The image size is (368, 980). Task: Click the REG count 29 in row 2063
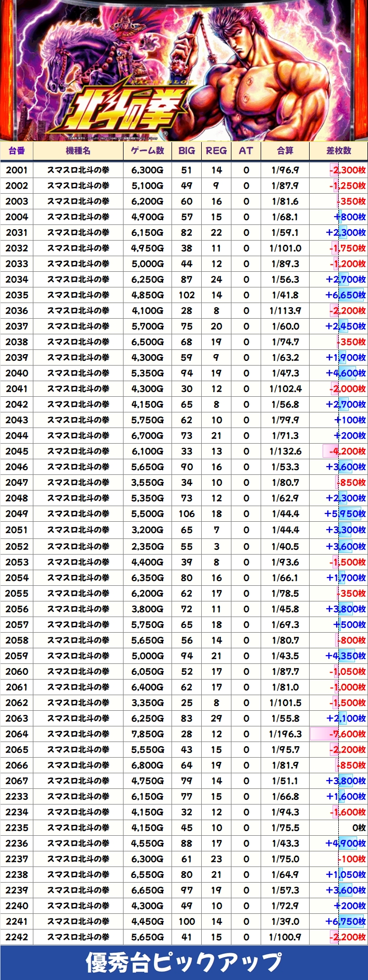(x=216, y=718)
